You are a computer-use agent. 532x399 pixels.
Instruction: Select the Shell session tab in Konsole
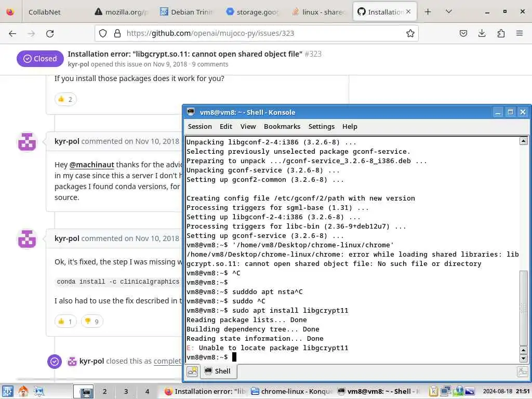[218, 371]
